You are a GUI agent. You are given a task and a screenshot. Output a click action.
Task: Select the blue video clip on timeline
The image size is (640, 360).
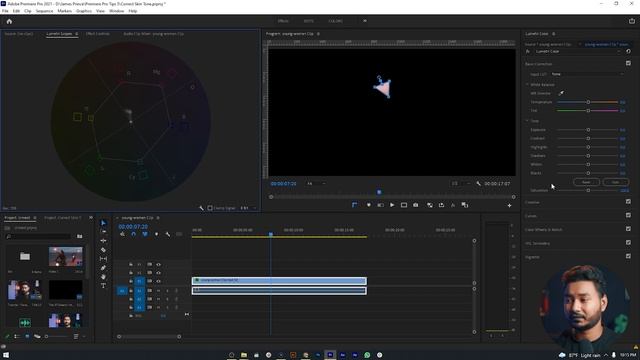coord(279,281)
